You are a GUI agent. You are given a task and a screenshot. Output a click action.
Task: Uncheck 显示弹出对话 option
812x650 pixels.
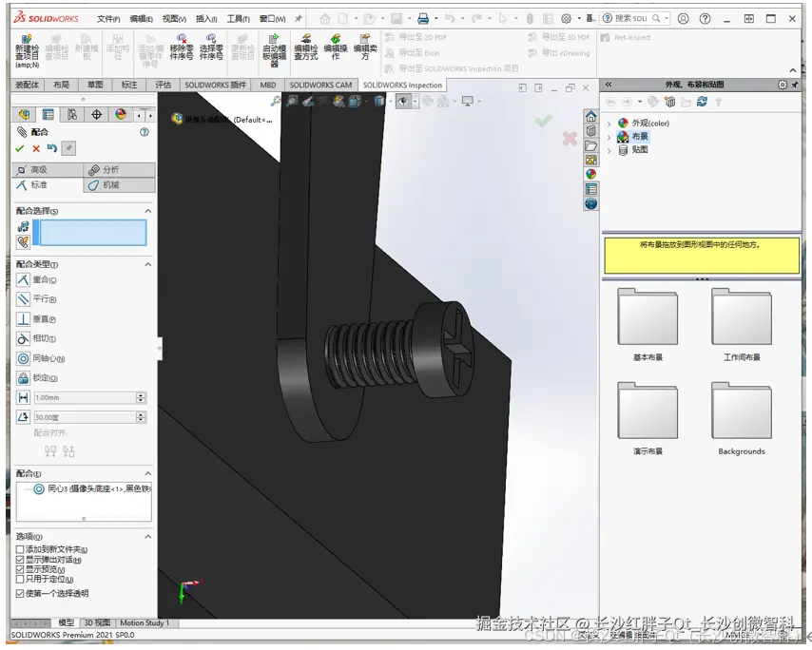click(20, 560)
